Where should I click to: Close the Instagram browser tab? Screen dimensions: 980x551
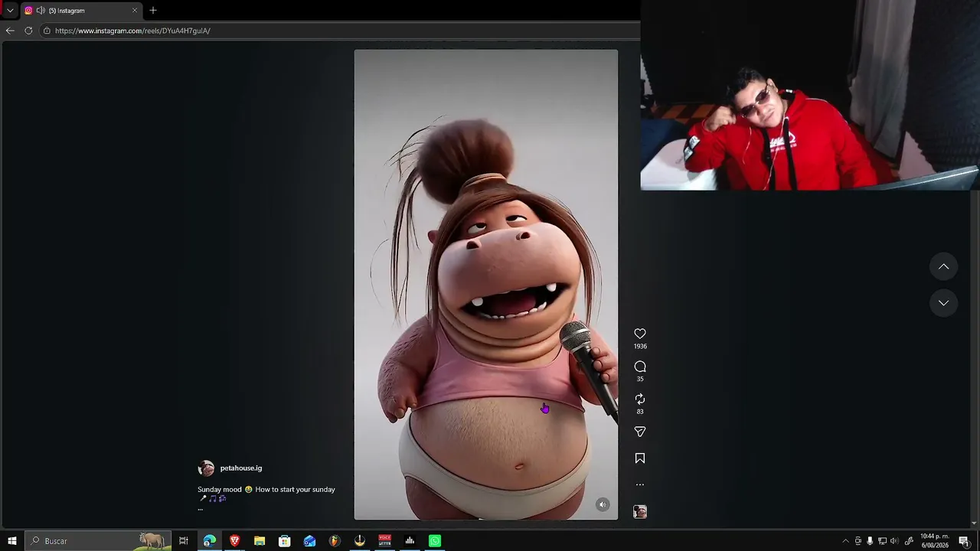click(135, 11)
